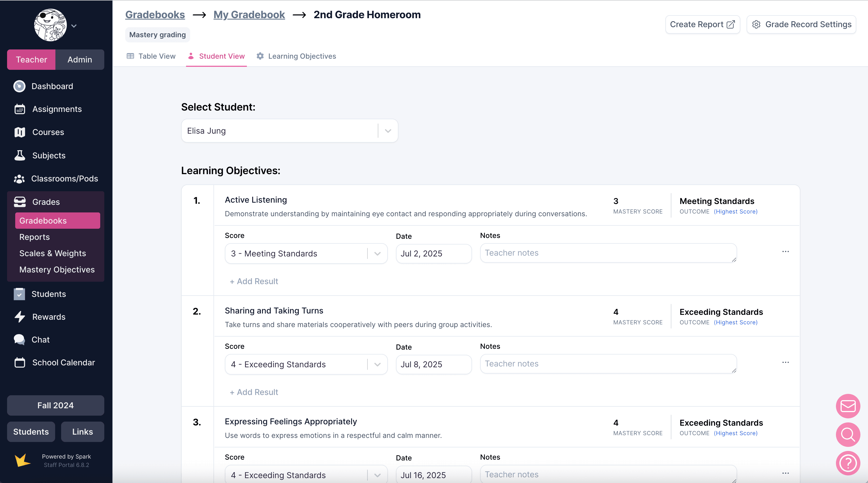Switch to Table View tab

pyautogui.click(x=151, y=56)
